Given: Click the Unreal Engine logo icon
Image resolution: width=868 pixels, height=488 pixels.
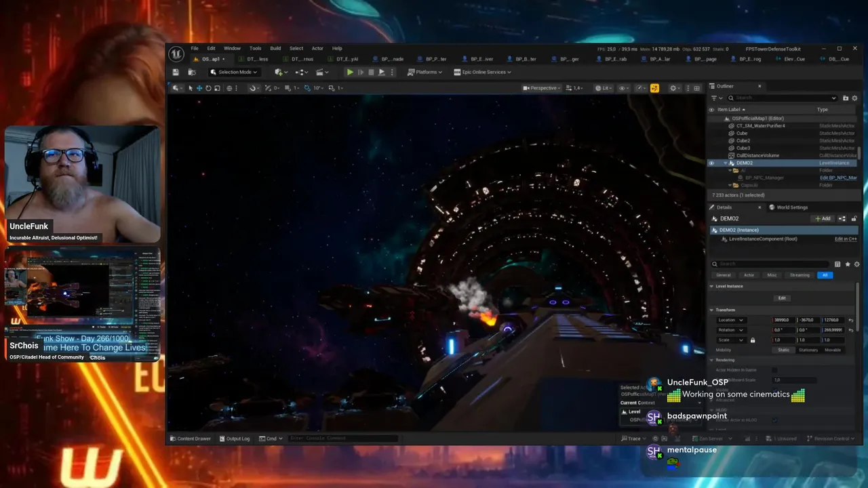Looking at the screenshot, I should pos(176,54).
